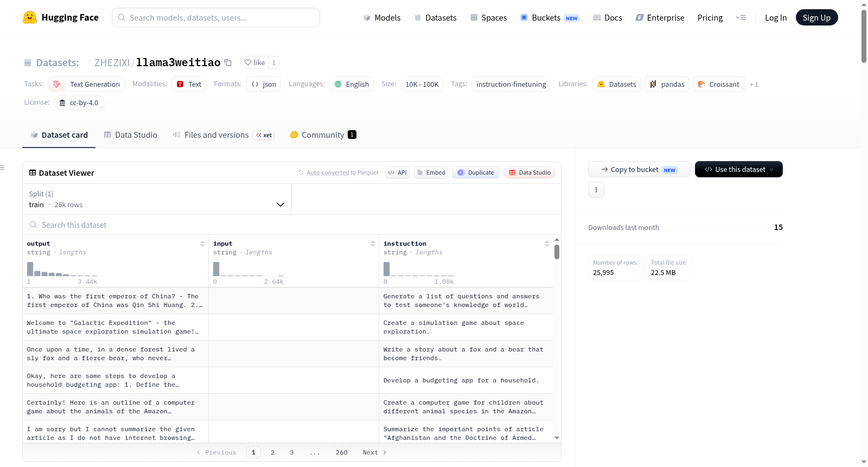Click the Copy to bucket button

click(639, 169)
